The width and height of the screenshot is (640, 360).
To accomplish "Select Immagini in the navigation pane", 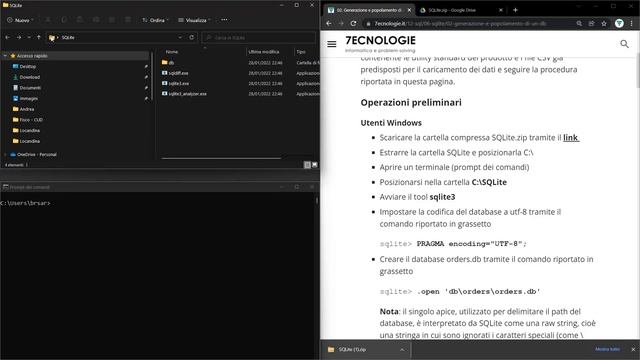I will point(29,98).
